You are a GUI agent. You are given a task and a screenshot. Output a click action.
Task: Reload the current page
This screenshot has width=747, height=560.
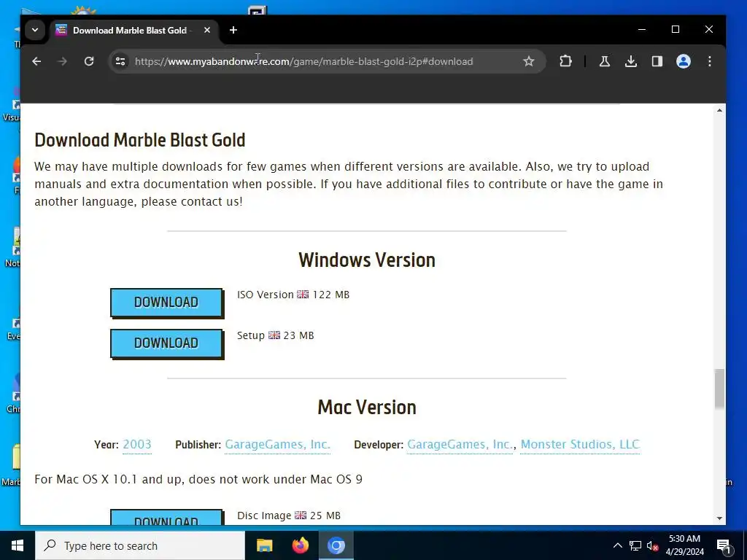88,61
